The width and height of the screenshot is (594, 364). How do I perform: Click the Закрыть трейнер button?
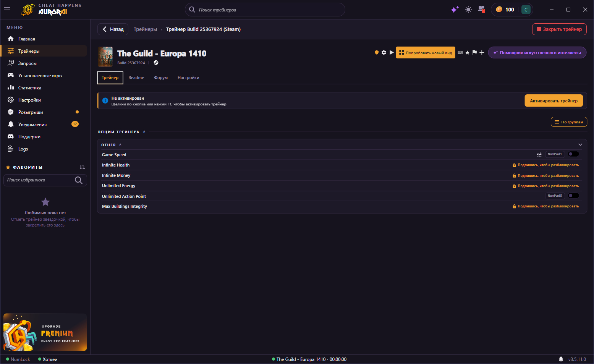coord(559,29)
